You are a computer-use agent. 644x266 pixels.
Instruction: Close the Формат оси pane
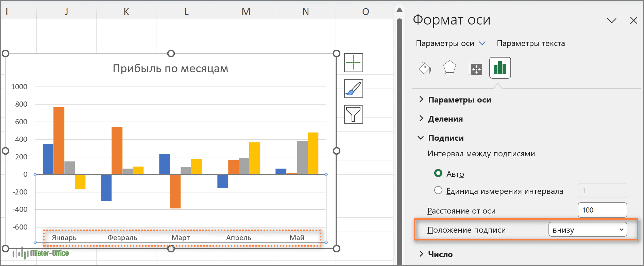click(634, 21)
